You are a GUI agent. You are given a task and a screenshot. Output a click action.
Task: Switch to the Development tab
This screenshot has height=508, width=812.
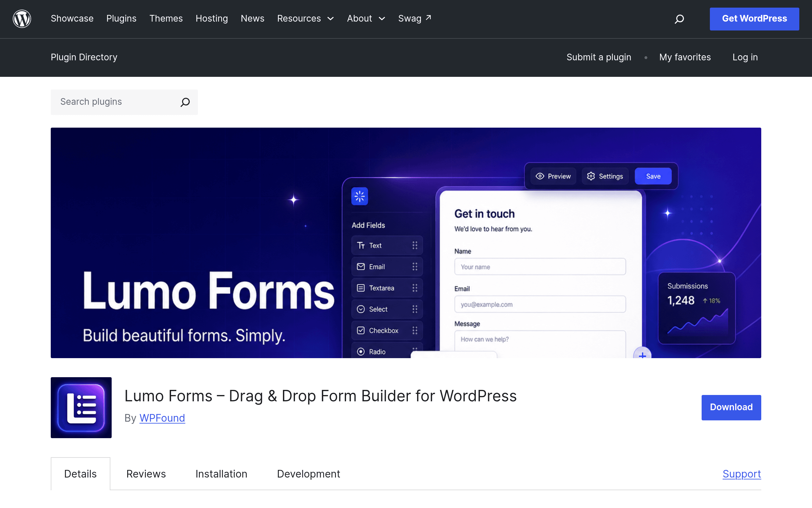point(309,474)
